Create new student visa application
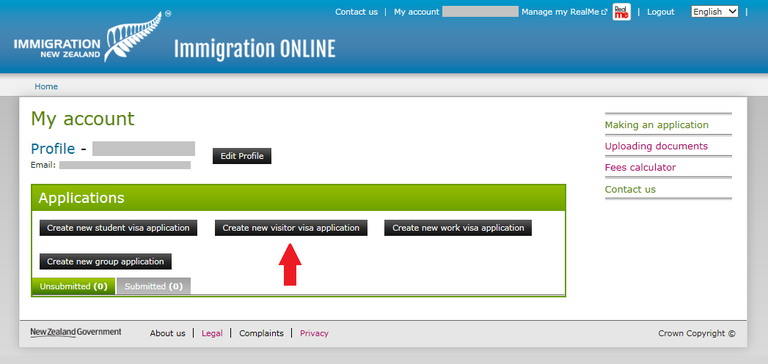This screenshot has width=768, height=364. coord(118,228)
